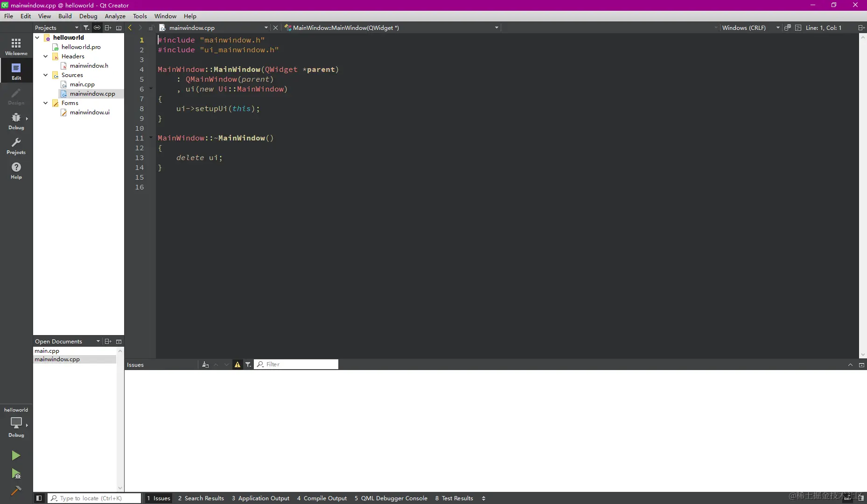The width and height of the screenshot is (867, 504).
Task: Clear the Issues list with broom icon
Action: tap(205, 364)
